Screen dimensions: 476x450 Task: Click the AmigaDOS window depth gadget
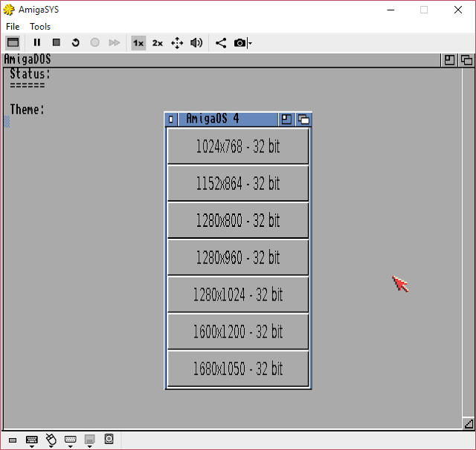coord(466,60)
